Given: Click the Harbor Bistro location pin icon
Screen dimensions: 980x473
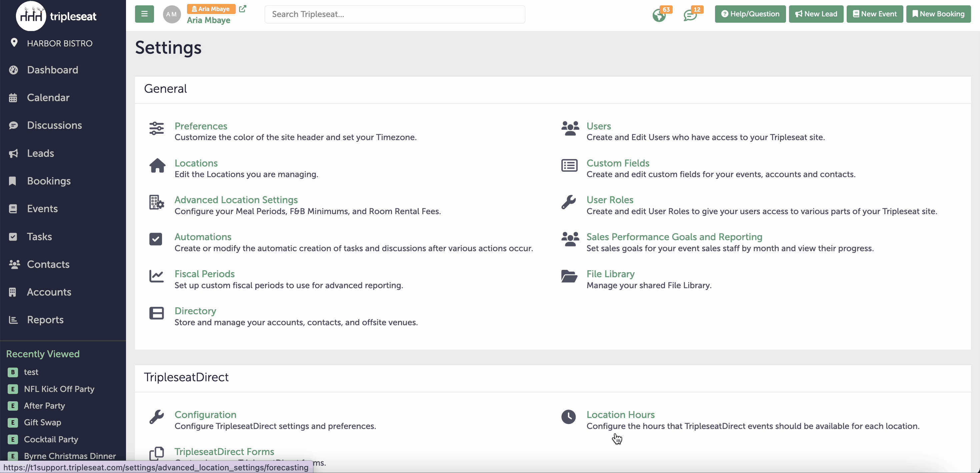Looking at the screenshot, I should (14, 43).
